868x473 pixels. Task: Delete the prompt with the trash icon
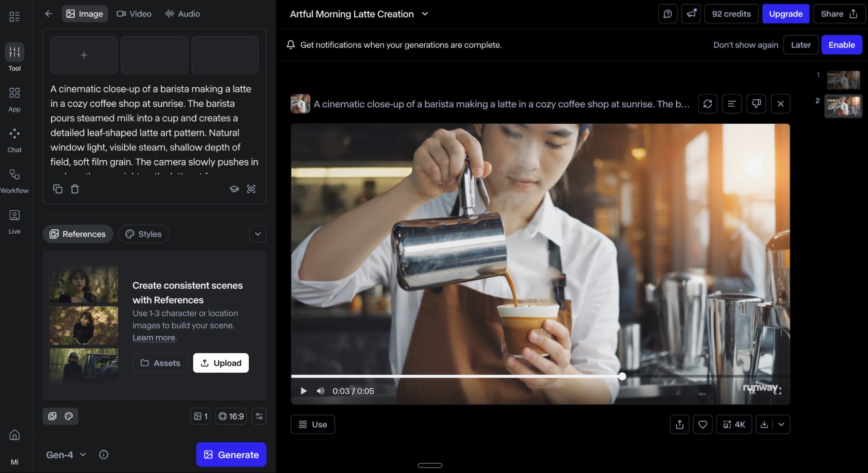(x=74, y=189)
